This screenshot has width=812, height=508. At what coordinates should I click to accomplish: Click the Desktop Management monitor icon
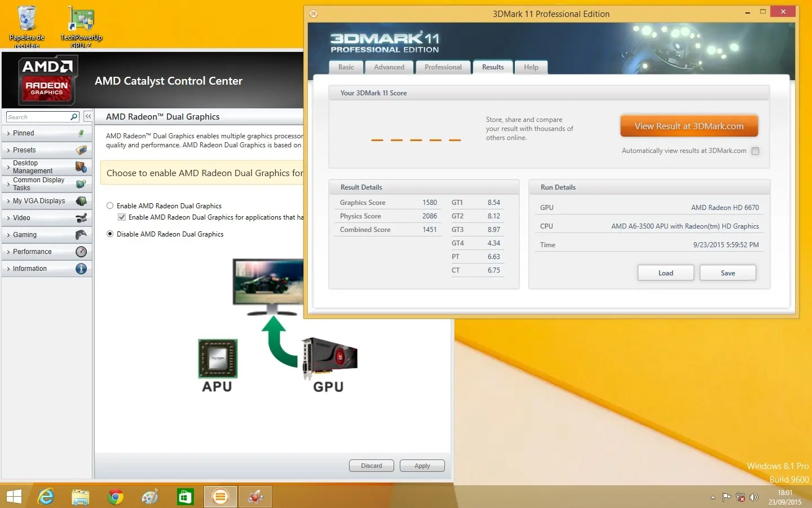tap(81, 167)
